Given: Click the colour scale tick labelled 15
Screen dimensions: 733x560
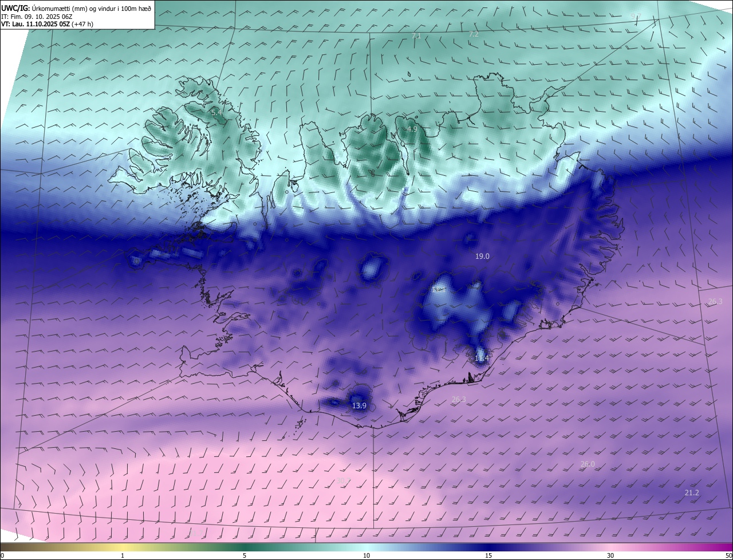Looking at the screenshot, I should pyautogui.click(x=488, y=555).
